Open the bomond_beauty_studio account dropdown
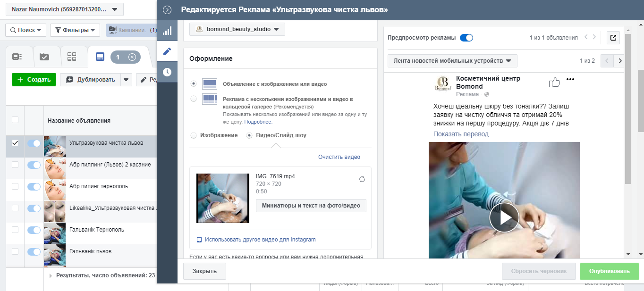 (x=237, y=29)
